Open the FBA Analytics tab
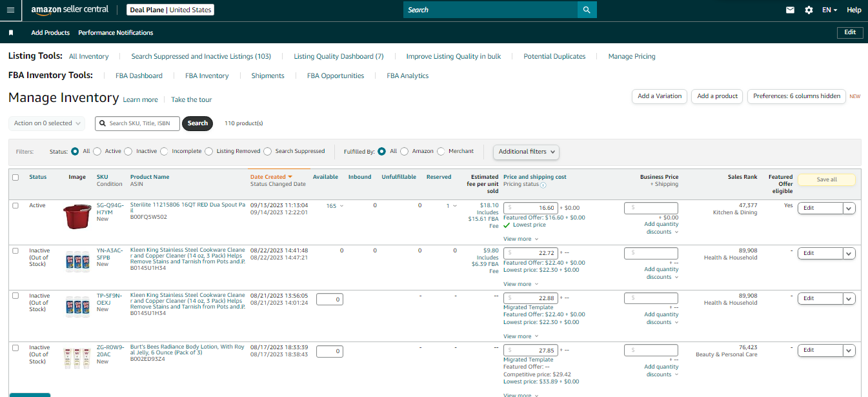Screen dimensions: 868x397 [x=408, y=76]
